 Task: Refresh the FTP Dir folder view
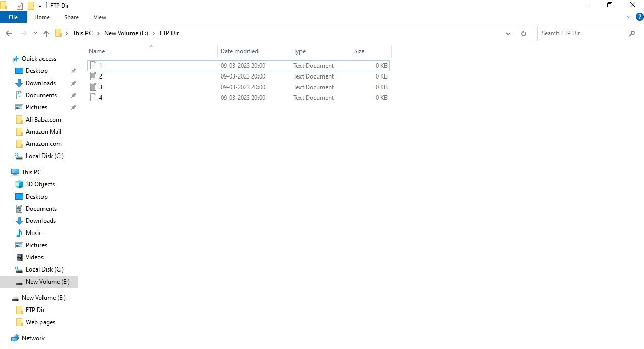(523, 33)
